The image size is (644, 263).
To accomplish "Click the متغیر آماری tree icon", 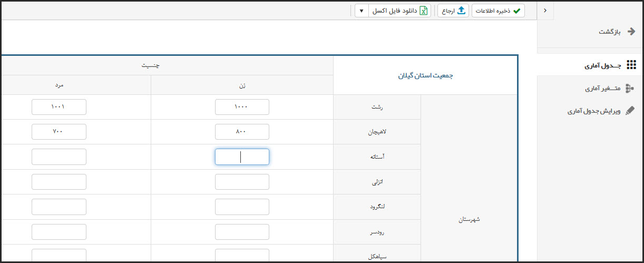I will 629,89.
